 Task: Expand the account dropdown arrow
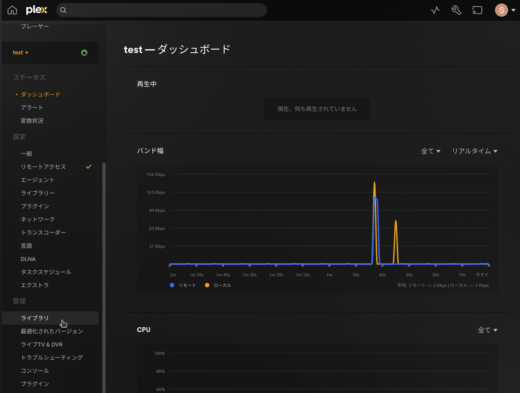pos(513,10)
